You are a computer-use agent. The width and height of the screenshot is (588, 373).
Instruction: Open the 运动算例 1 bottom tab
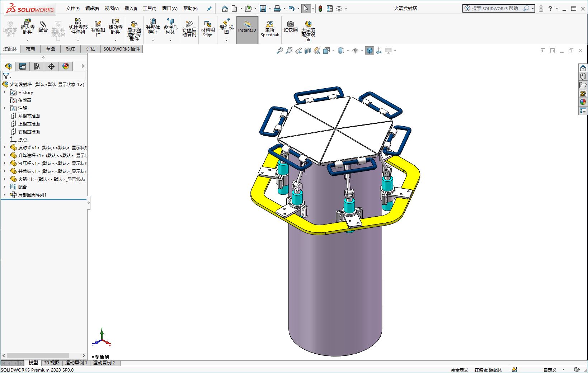pos(76,363)
